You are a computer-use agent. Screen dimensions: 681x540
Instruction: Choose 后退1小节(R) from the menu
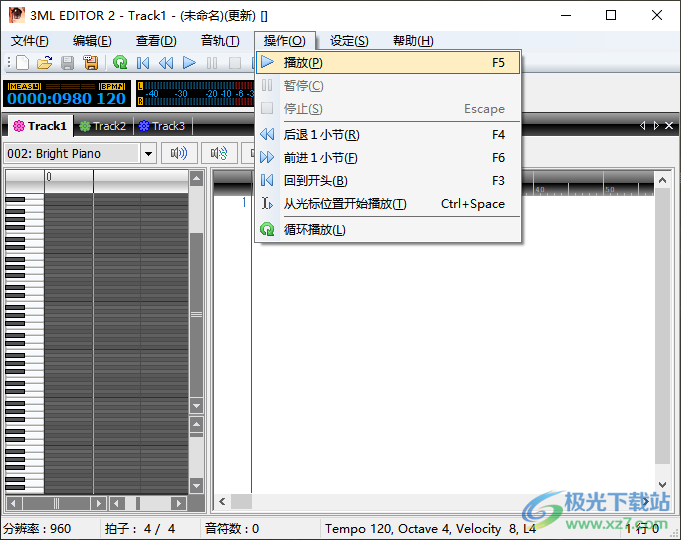(x=388, y=135)
